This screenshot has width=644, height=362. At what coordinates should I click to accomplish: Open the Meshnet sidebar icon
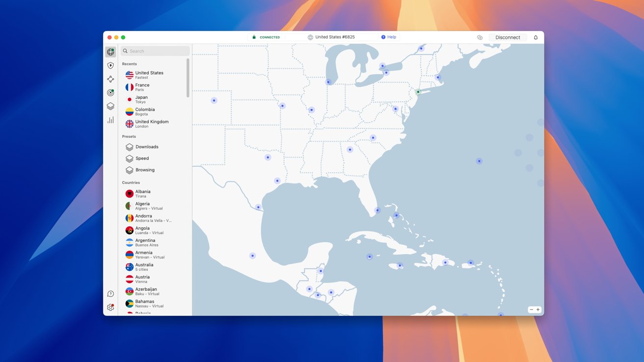(110, 79)
